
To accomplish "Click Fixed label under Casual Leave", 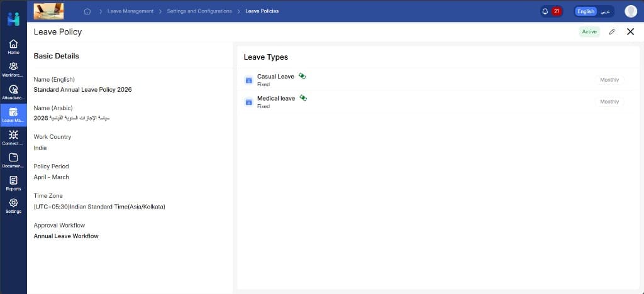I will pyautogui.click(x=264, y=84).
